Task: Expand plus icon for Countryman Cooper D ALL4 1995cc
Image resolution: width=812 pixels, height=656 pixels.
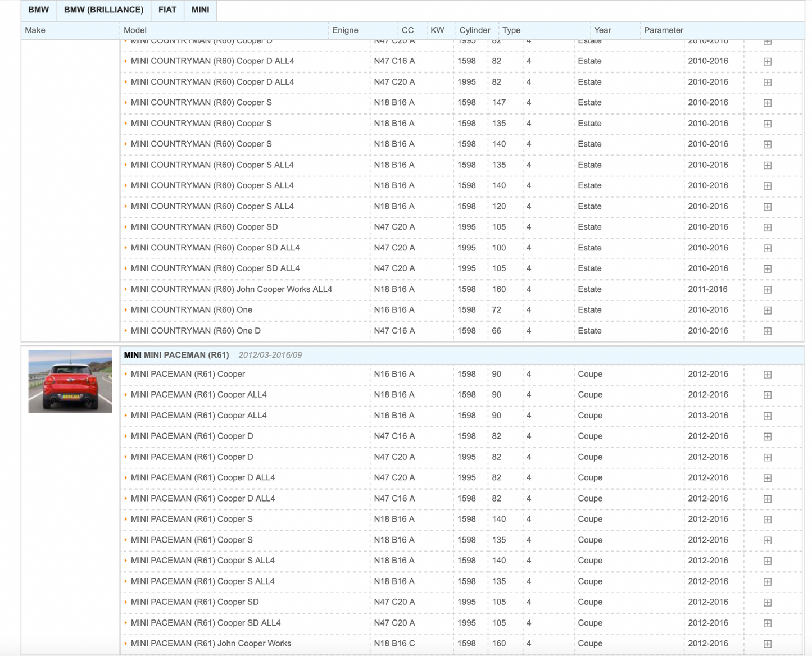Action: coord(768,83)
